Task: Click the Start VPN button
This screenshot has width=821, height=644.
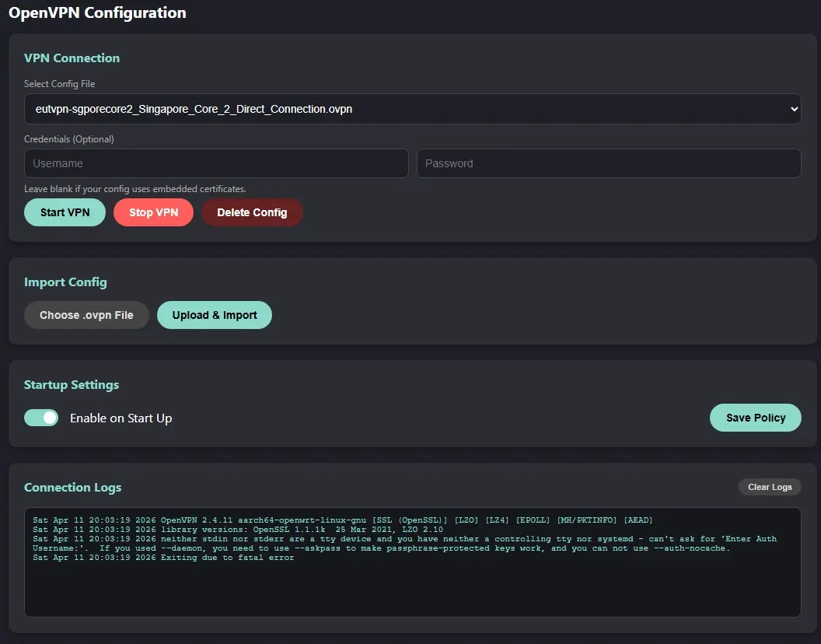Action: pos(65,212)
